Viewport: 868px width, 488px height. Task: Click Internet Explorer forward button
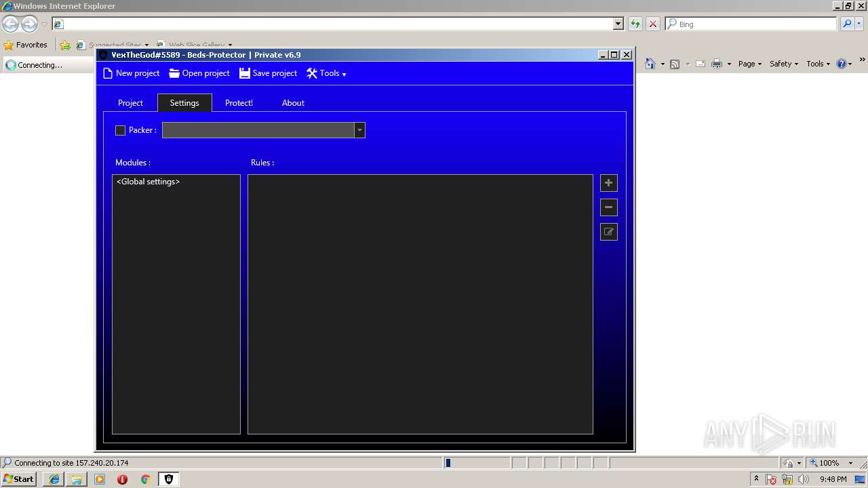(29, 24)
